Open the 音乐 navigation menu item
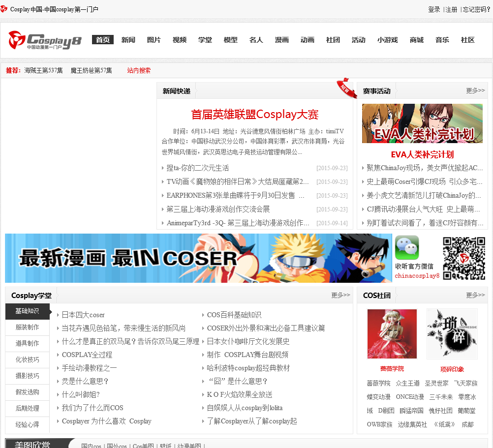 click(442, 40)
